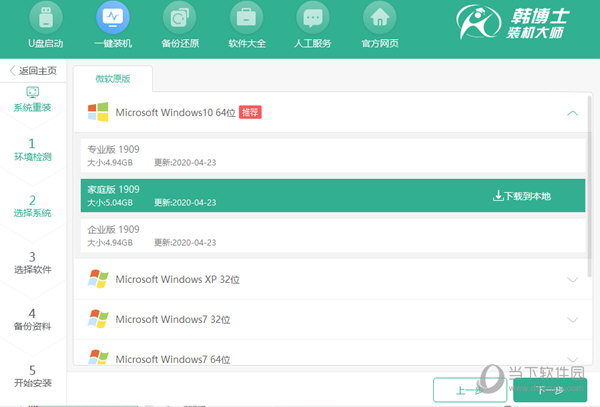This screenshot has width=600, height=407.
Task: Select 家庭版 1909 edition
Action: (333, 195)
